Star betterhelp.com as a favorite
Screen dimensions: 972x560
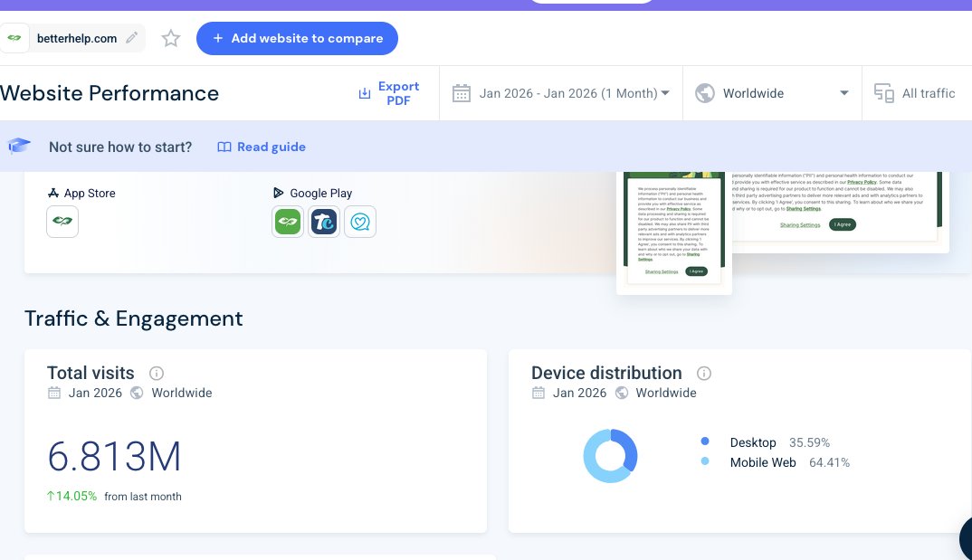[171, 38]
